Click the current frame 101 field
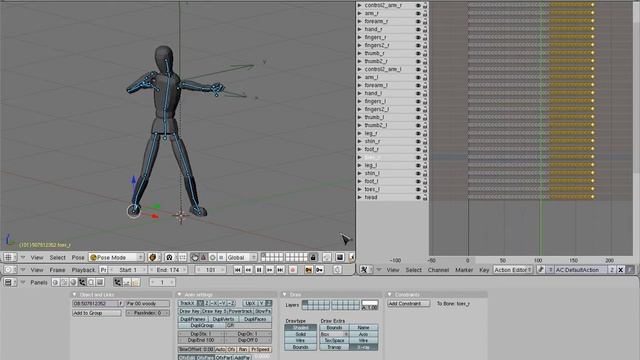This screenshot has width=640, height=360. click(210, 270)
